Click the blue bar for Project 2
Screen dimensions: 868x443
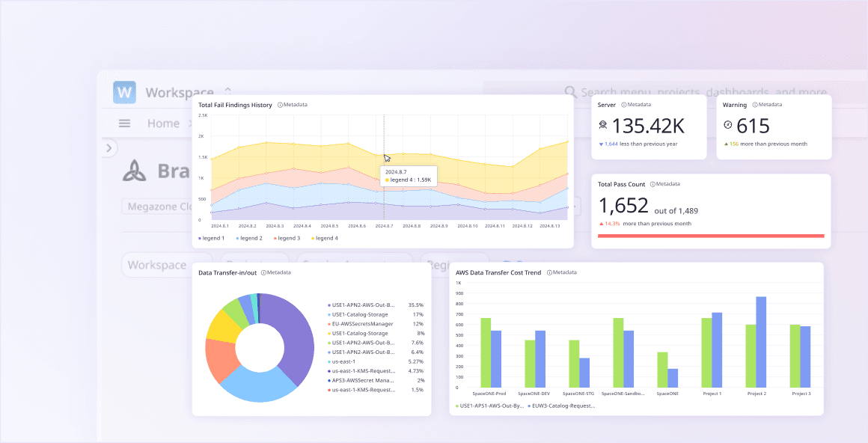761,342
